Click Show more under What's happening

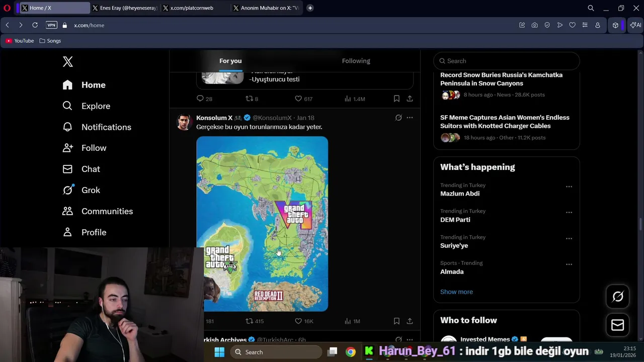point(456,292)
